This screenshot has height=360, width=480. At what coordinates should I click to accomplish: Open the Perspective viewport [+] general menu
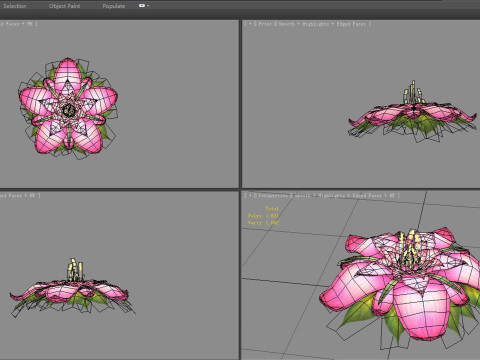point(249,196)
